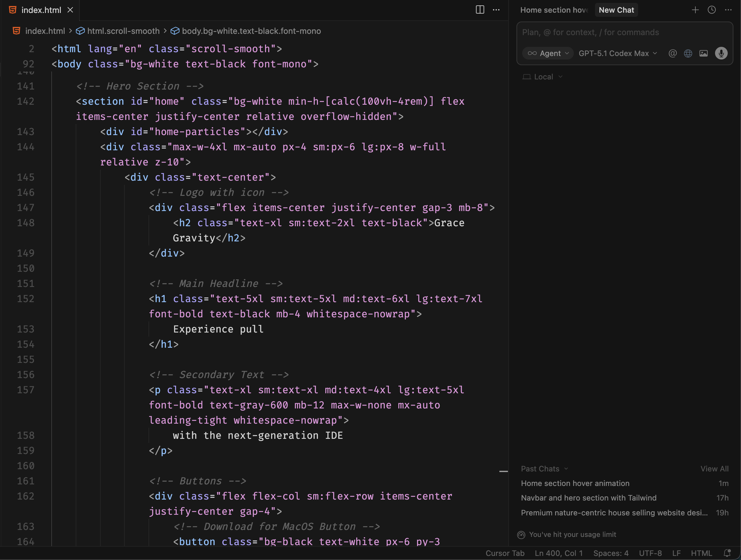
Task: Click the globe web-search icon in chat input
Action: tap(688, 53)
